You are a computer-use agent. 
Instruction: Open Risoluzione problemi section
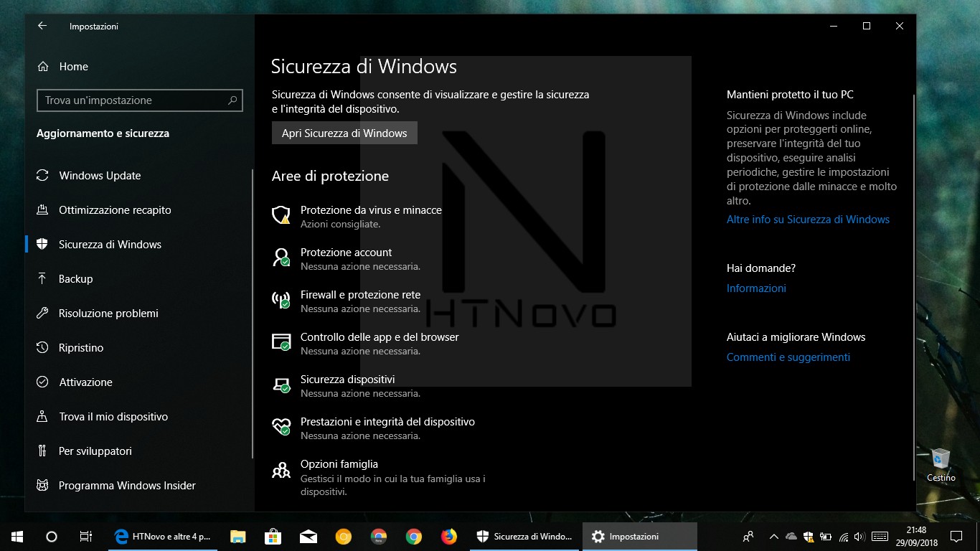[98, 314]
